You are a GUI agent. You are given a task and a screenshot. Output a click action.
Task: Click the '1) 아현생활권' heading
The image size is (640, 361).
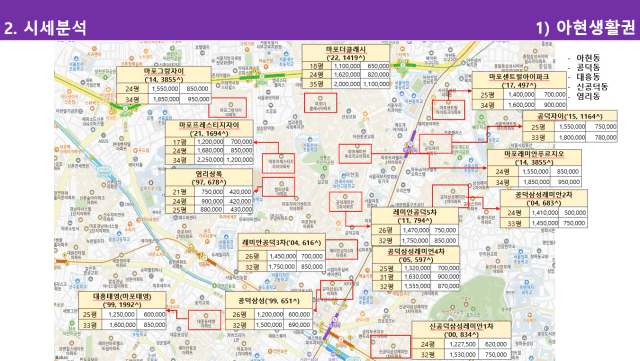[585, 27]
